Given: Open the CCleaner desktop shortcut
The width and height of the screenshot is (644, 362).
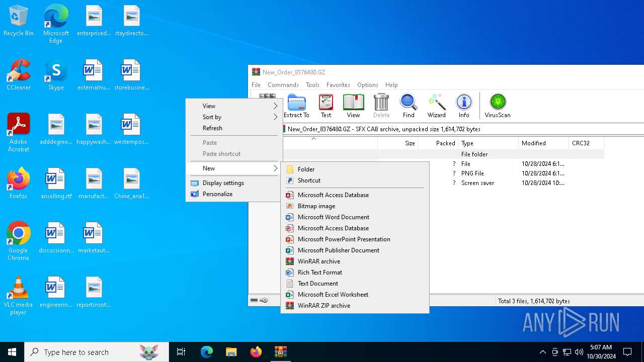Looking at the screenshot, I should pyautogui.click(x=19, y=75).
